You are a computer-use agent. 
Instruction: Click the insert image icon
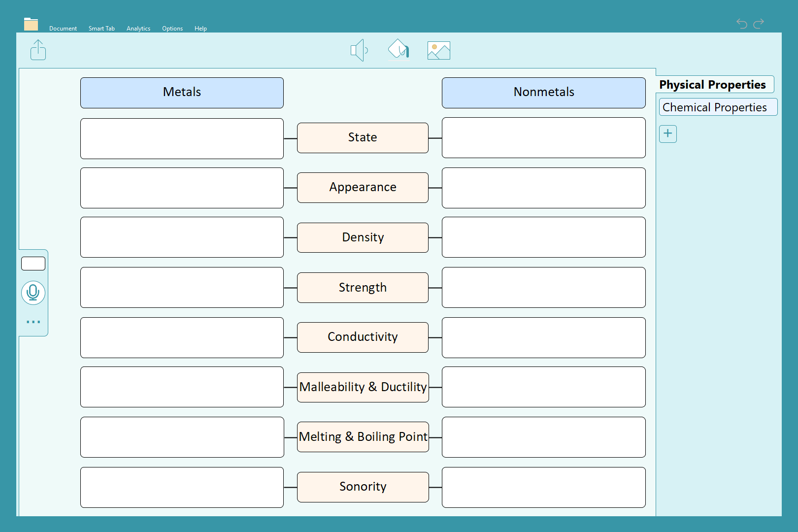click(438, 50)
